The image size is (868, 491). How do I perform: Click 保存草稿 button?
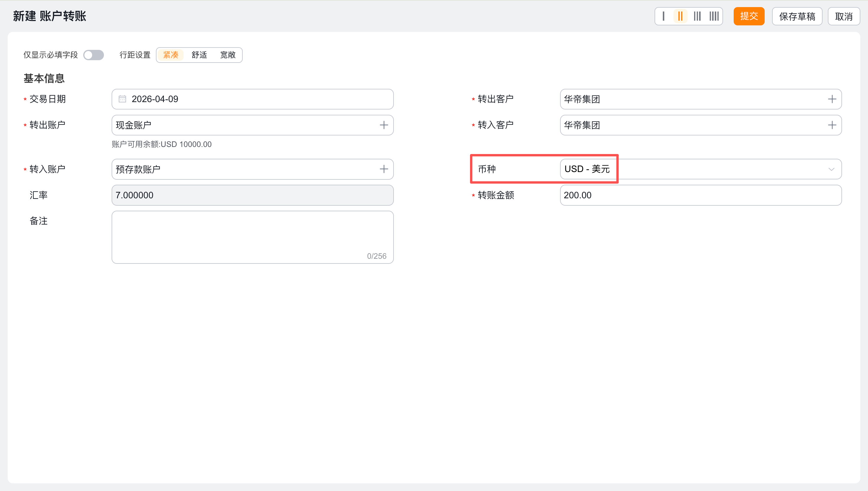pos(797,16)
